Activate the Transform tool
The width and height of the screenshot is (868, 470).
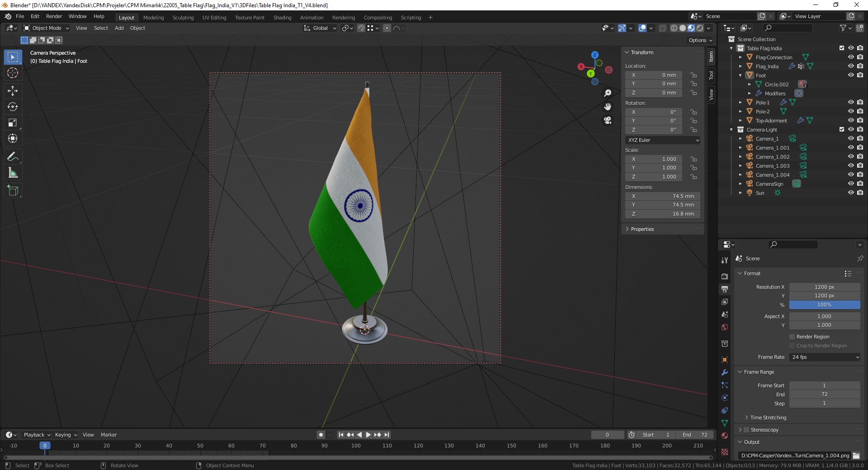(x=13, y=138)
